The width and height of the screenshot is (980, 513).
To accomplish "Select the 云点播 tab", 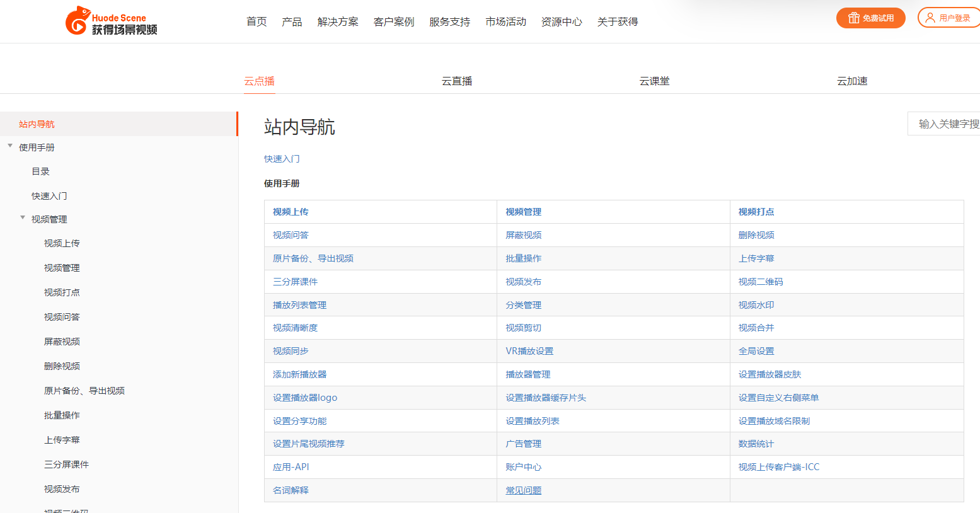I will point(260,81).
